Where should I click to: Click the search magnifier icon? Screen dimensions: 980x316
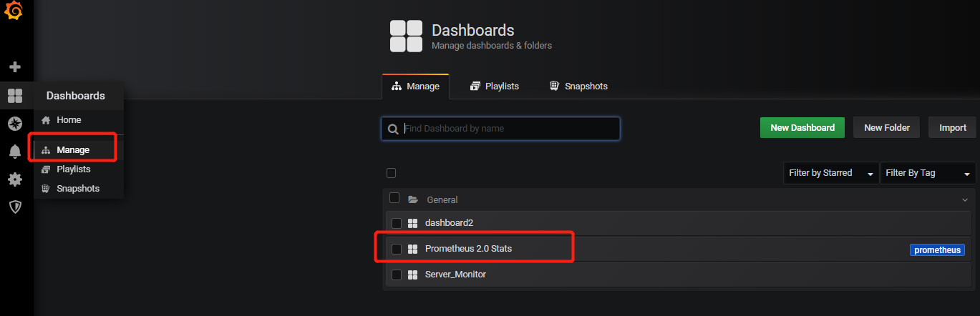tap(392, 129)
